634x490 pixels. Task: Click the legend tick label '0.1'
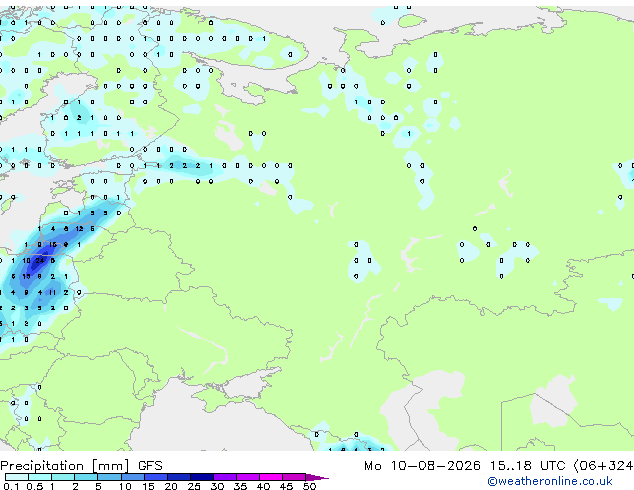tap(12, 486)
